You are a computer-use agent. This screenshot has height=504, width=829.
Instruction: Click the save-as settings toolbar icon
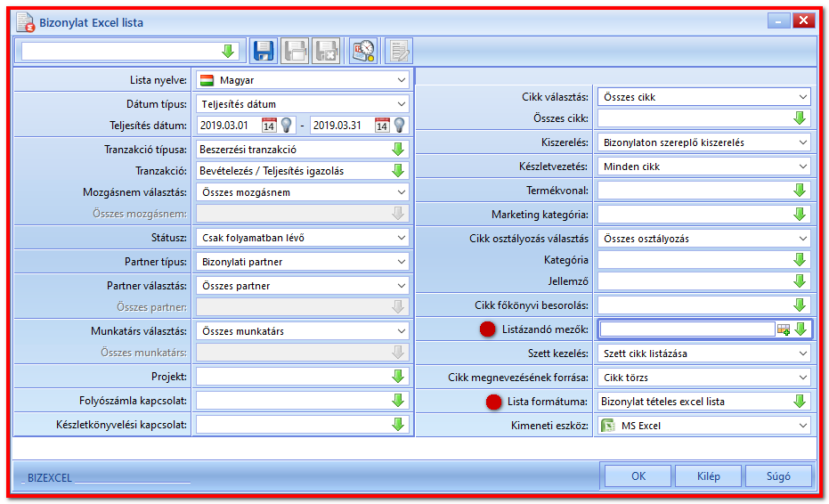(x=295, y=51)
